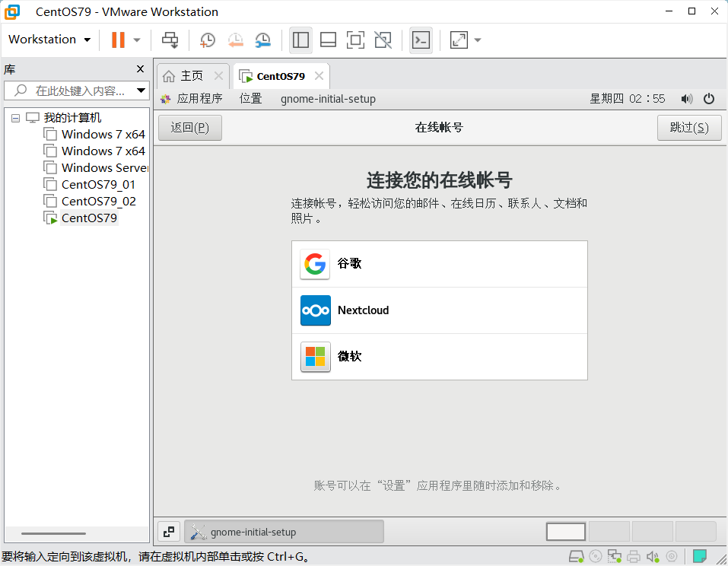Open the library search filter dropdown
This screenshot has width=728, height=566.
[x=141, y=91]
